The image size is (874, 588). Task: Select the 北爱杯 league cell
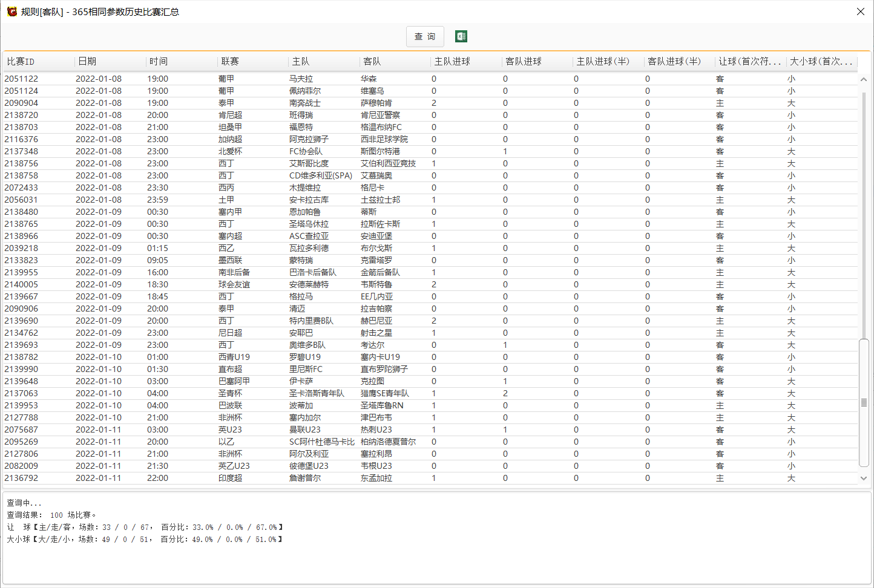click(230, 151)
